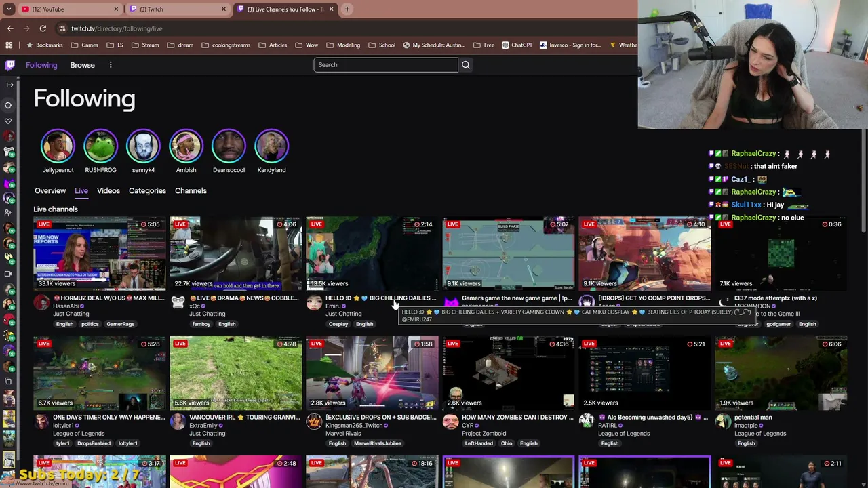Click the Twitch search input field
Image resolution: width=868 pixels, height=488 pixels.
[x=386, y=65]
